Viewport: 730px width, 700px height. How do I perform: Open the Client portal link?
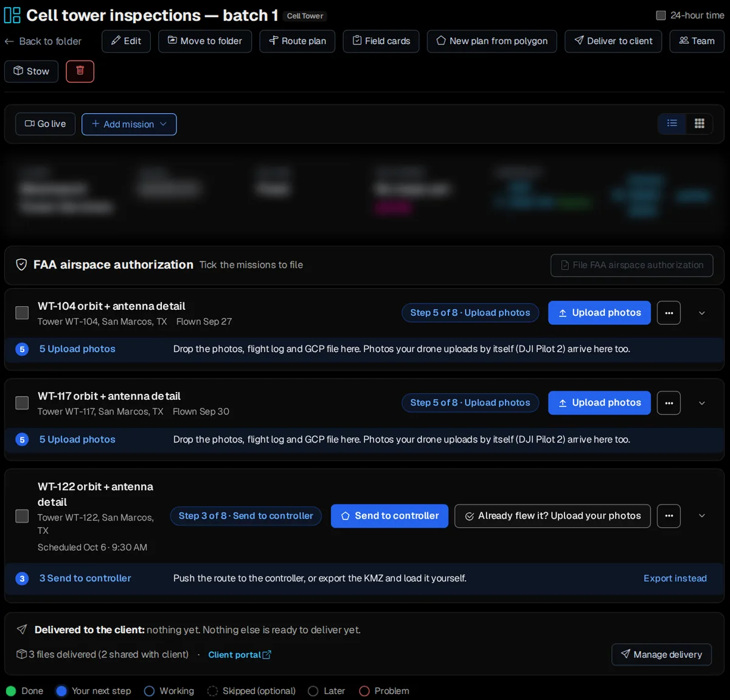coord(240,655)
